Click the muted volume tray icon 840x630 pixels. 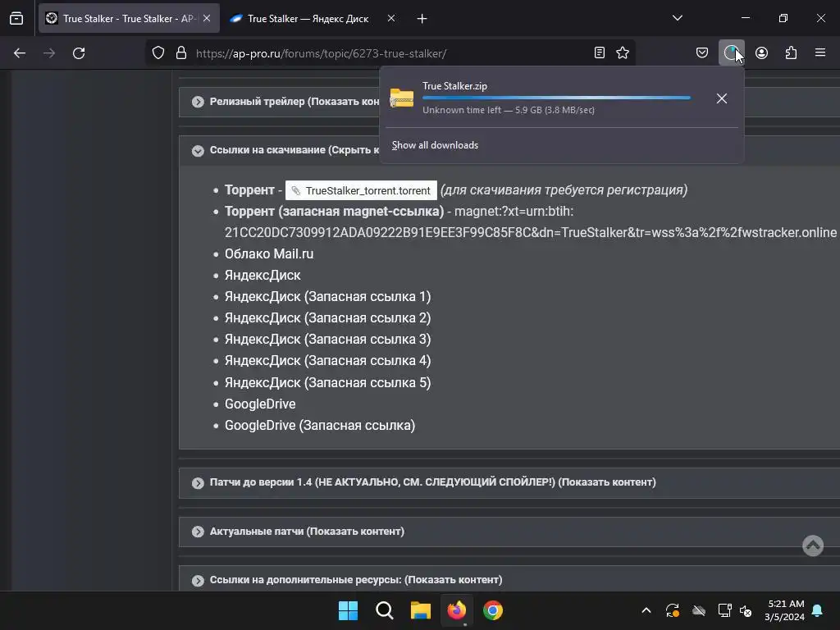(x=746, y=610)
